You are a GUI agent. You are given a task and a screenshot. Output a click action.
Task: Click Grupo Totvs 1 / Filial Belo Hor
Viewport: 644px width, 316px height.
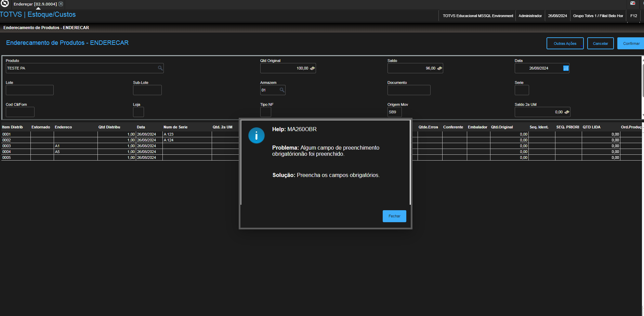click(x=598, y=16)
